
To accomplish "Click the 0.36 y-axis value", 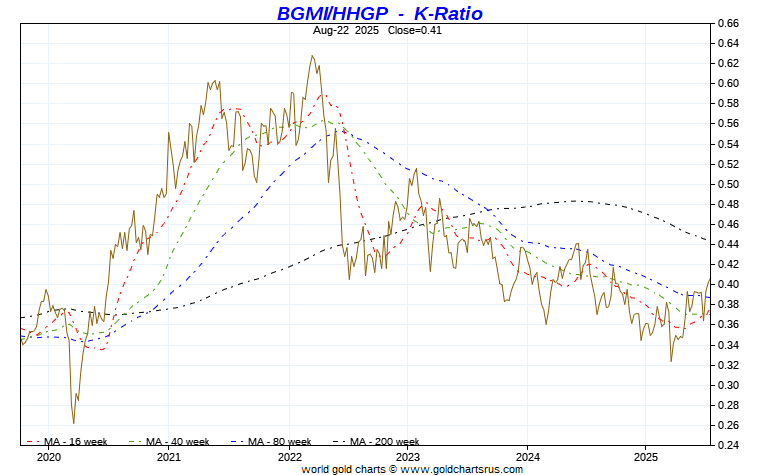I will [x=728, y=325].
